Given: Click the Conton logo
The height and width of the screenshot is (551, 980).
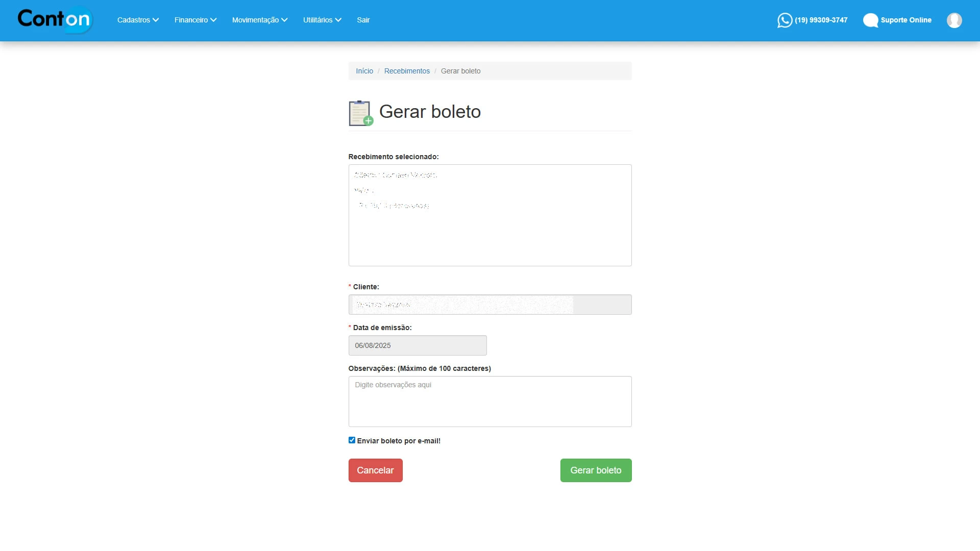Looking at the screenshot, I should click(x=55, y=20).
